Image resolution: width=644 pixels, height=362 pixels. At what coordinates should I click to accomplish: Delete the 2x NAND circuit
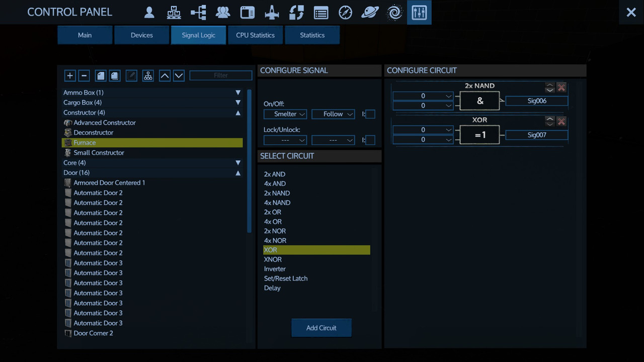coord(561,87)
